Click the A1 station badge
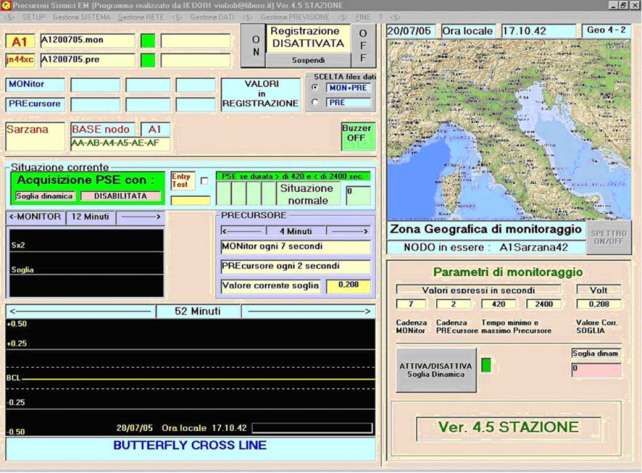Screen dimensions: 642x473 (x=20, y=41)
